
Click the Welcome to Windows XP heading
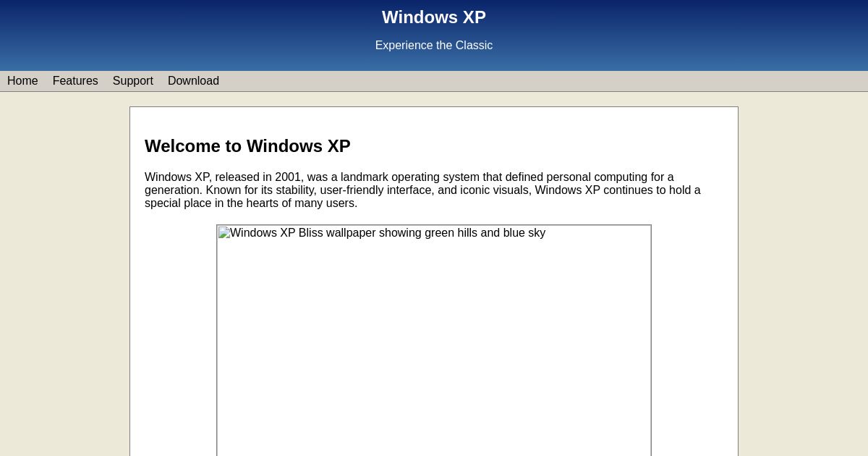(x=247, y=146)
